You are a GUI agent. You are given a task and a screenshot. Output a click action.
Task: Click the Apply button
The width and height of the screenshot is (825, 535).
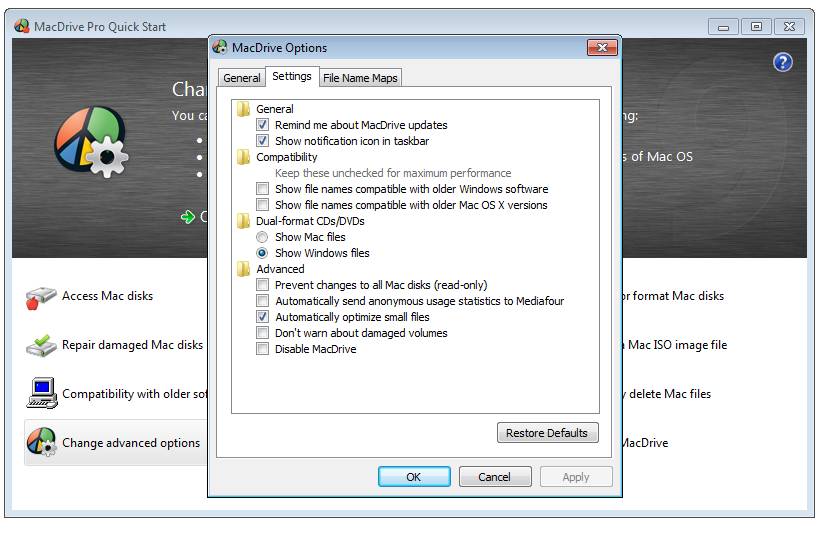[576, 477]
